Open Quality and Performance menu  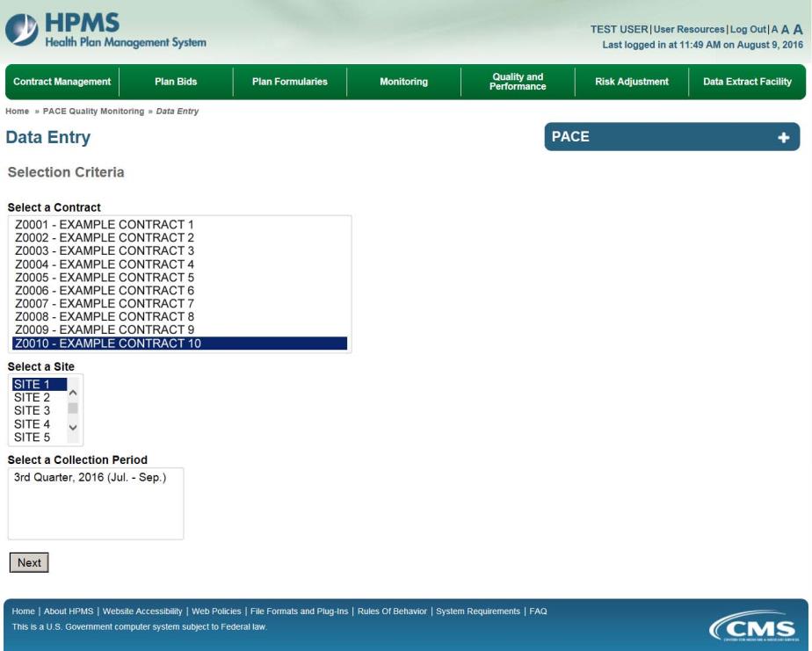(518, 82)
